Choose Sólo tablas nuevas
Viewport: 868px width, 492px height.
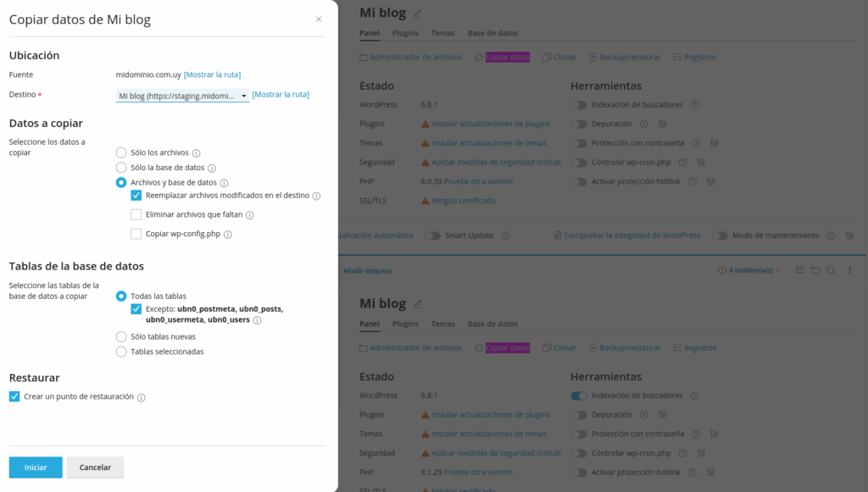[121, 337]
